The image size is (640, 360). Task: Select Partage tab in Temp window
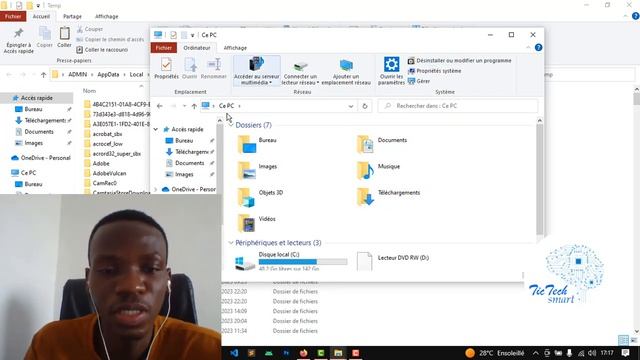[72, 16]
